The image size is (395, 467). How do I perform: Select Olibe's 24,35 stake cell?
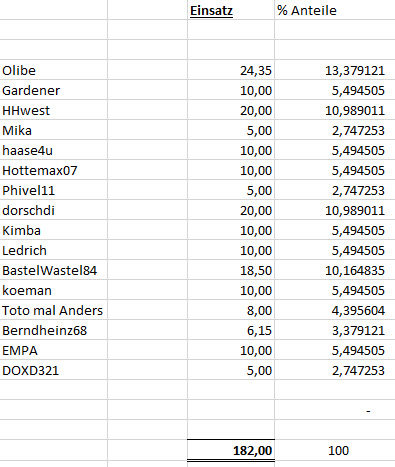pos(231,70)
